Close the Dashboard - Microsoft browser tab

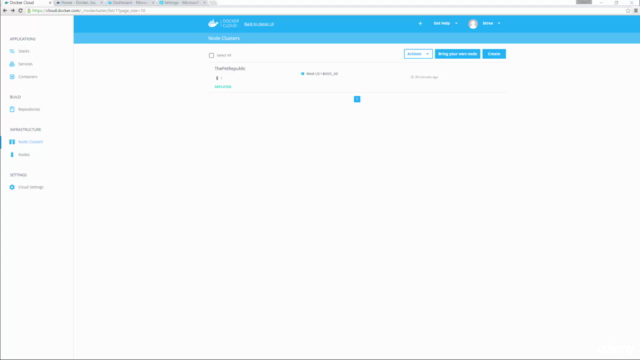click(153, 2)
